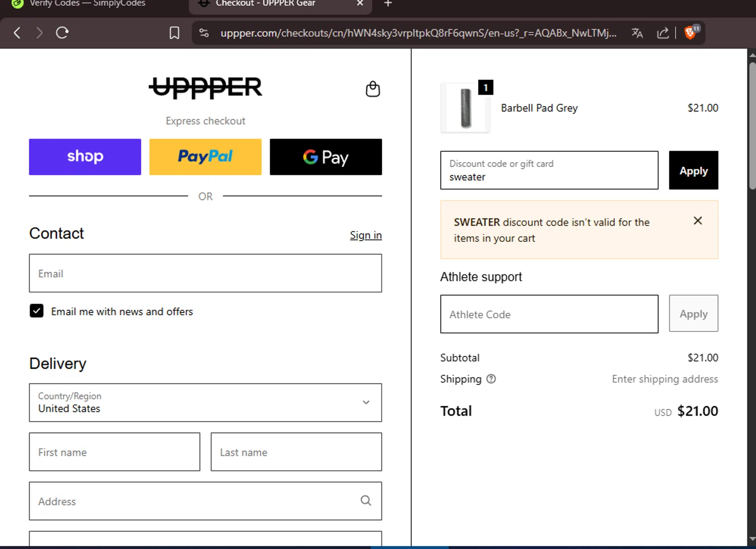The width and height of the screenshot is (756, 549).
Task: Click the Athlete support heading
Action: click(x=481, y=277)
